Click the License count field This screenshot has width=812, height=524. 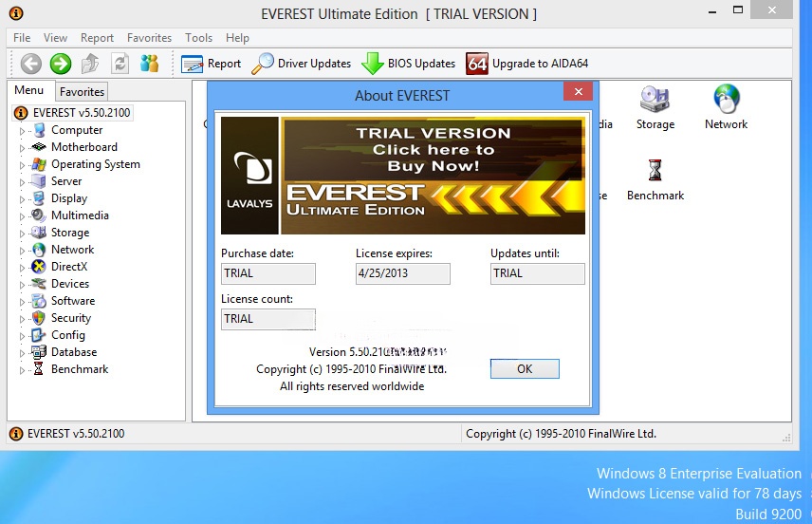(268, 319)
